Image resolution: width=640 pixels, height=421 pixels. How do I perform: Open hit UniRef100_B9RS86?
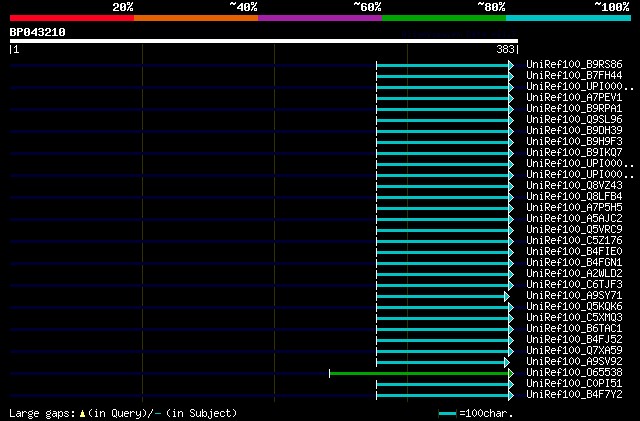tap(574, 65)
